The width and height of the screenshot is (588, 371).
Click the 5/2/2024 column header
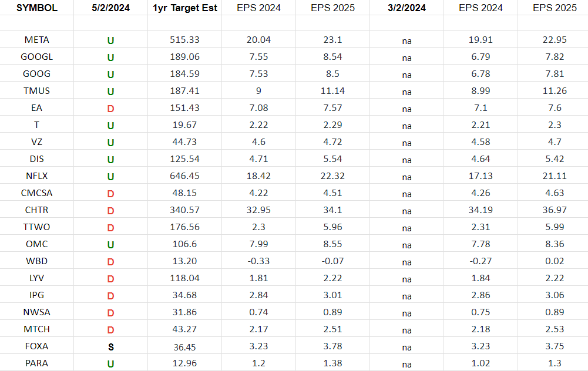[x=110, y=8]
